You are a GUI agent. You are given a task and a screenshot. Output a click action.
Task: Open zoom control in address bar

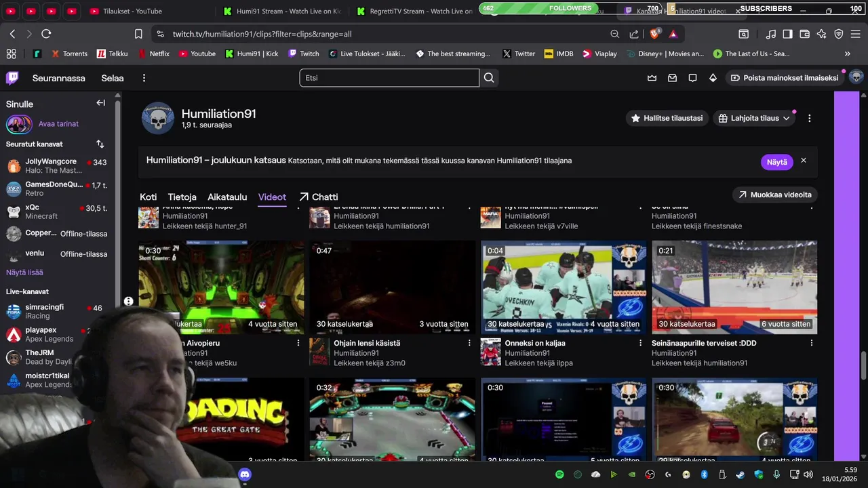(615, 34)
